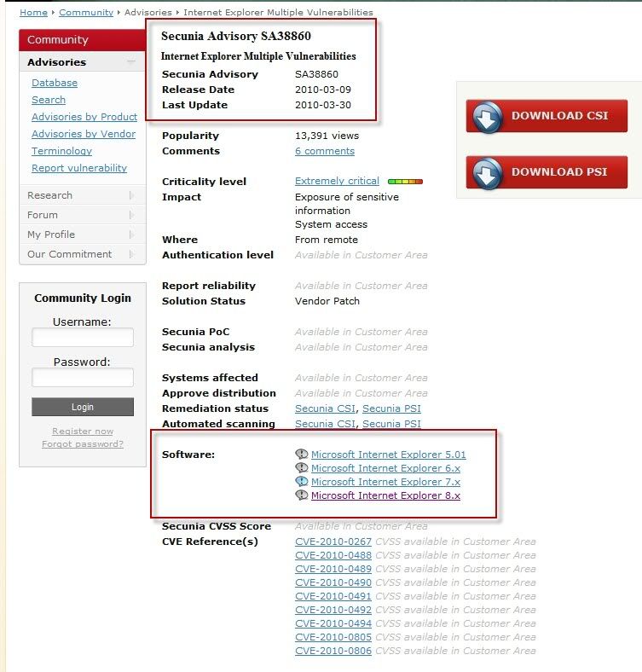Open Report vulnerability link

click(79, 168)
